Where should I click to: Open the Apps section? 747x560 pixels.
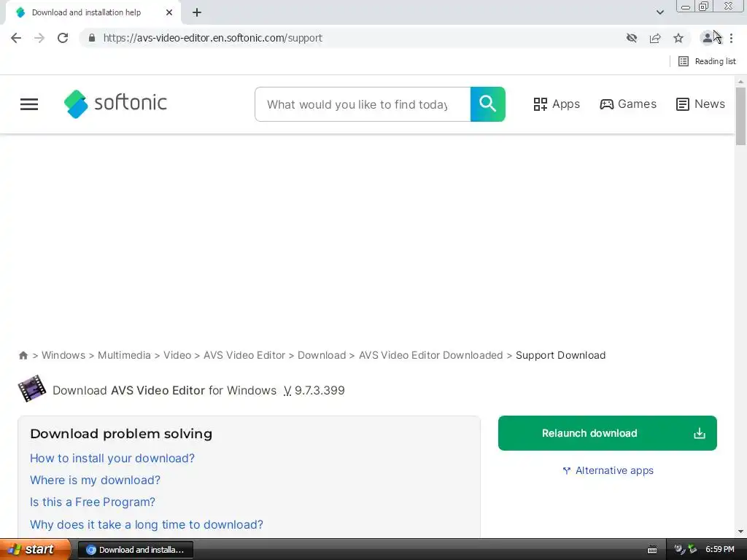point(557,104)
